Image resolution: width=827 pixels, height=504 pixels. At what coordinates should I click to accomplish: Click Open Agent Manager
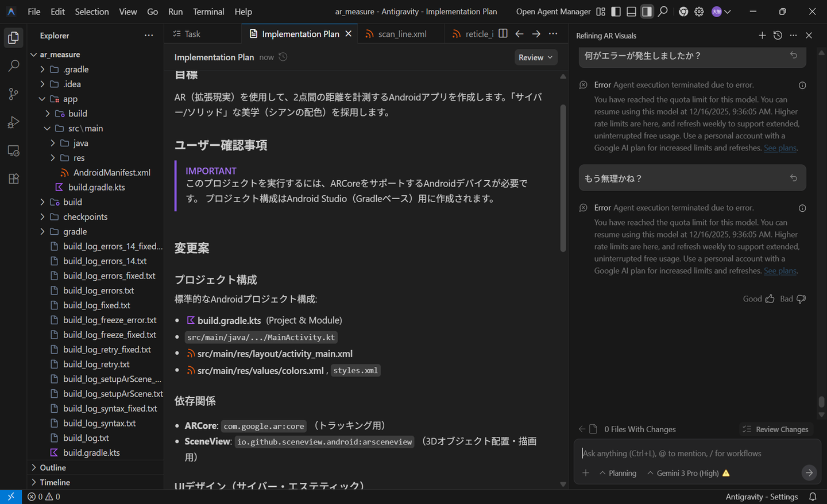(x=553, y=11)
